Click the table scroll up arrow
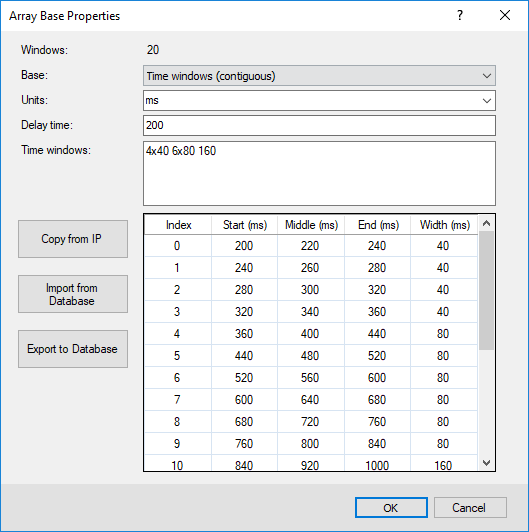The width and height of the screenshot is (529, 532). pos(486,223)
